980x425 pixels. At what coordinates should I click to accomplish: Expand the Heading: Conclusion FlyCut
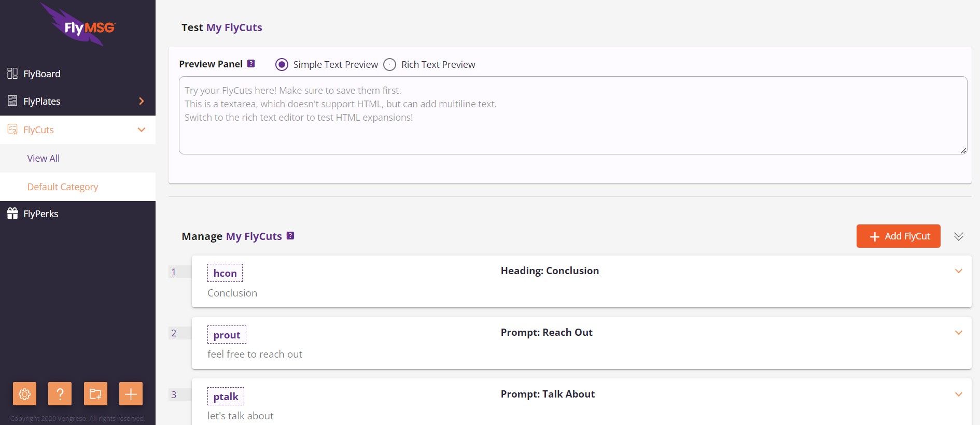click(959, 271)
